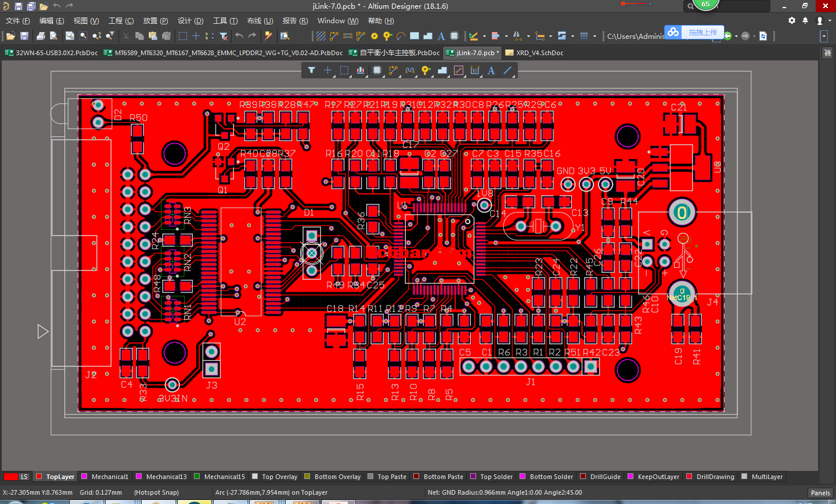Place a polygon pour from the Active Bar
836x504 pixels.
point(442,70)
